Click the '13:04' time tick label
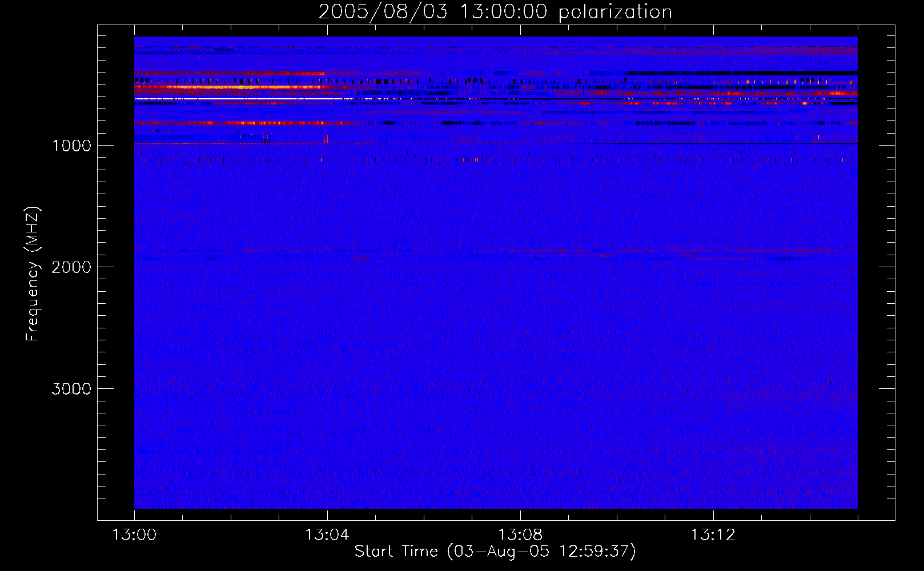 [327, 535]
